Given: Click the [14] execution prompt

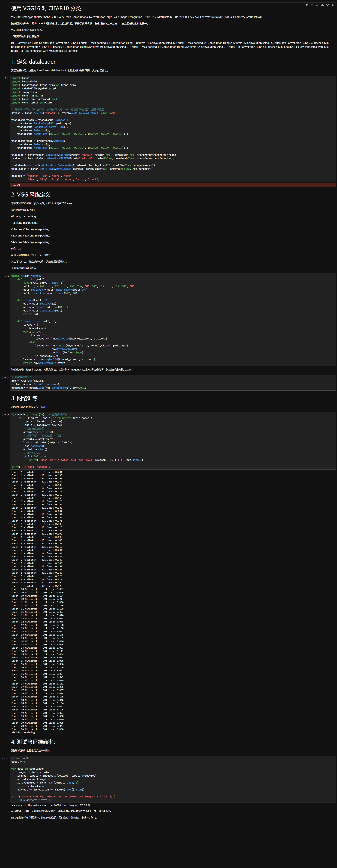Looking at the screenshot, I should [x=5, y=415].
